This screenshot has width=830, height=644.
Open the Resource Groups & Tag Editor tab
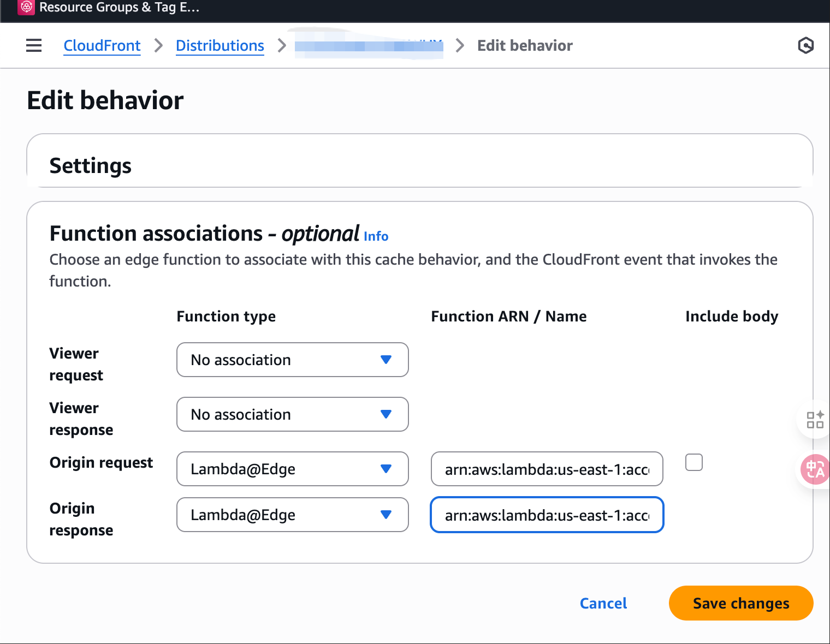(119, 8)
